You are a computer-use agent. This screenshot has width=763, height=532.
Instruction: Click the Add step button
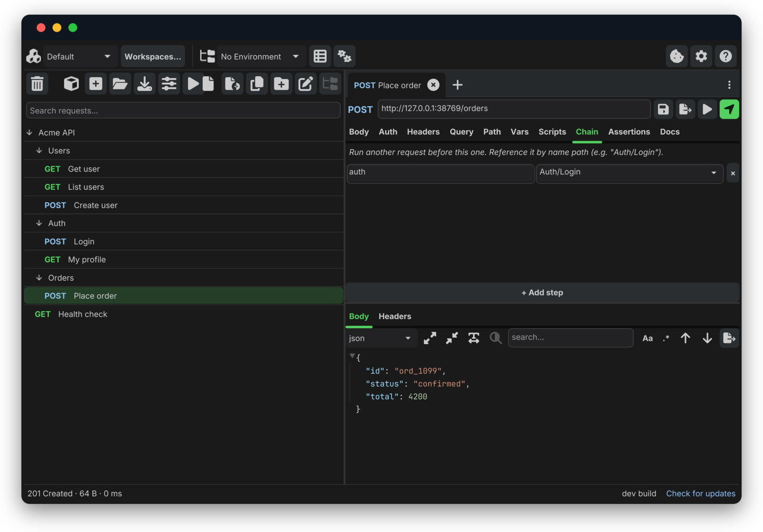click(x=542, y=293)
